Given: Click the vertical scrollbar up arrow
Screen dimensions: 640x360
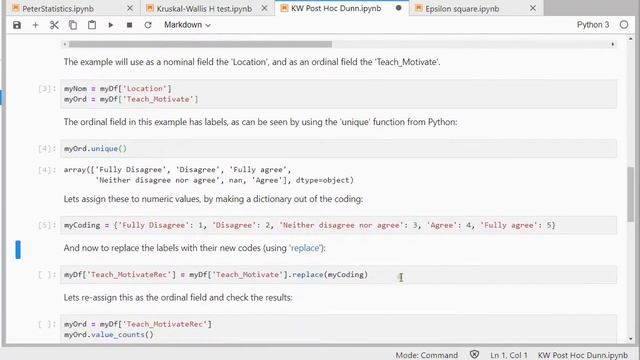Looking at the screenshot, I should (x=631, y=39).
